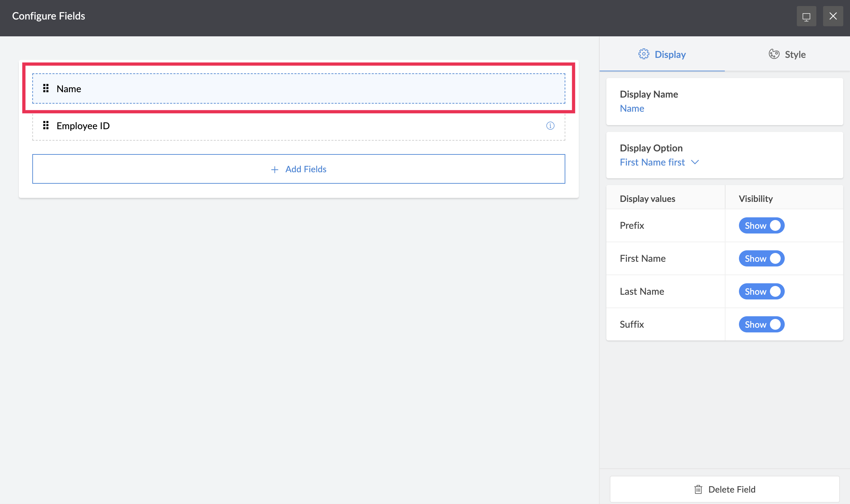Select the Display tab
The image size is (850, 504).
[662, 55]
